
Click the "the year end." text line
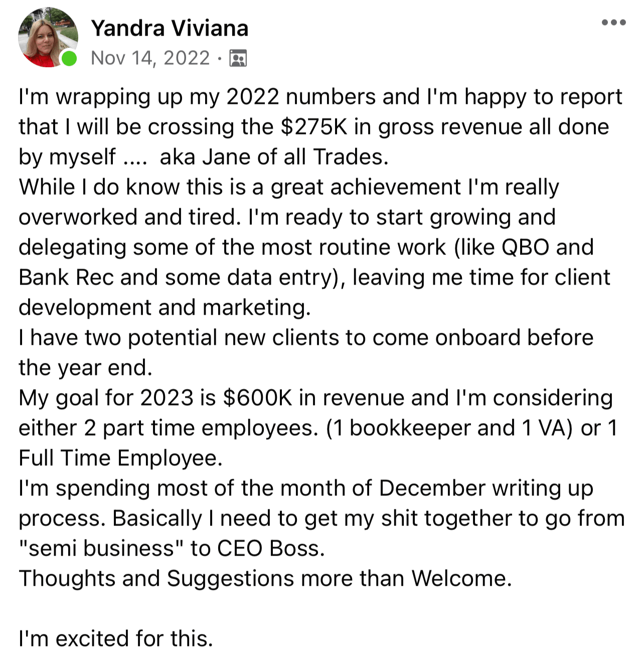pyautogui.click(x=85, y=368)
